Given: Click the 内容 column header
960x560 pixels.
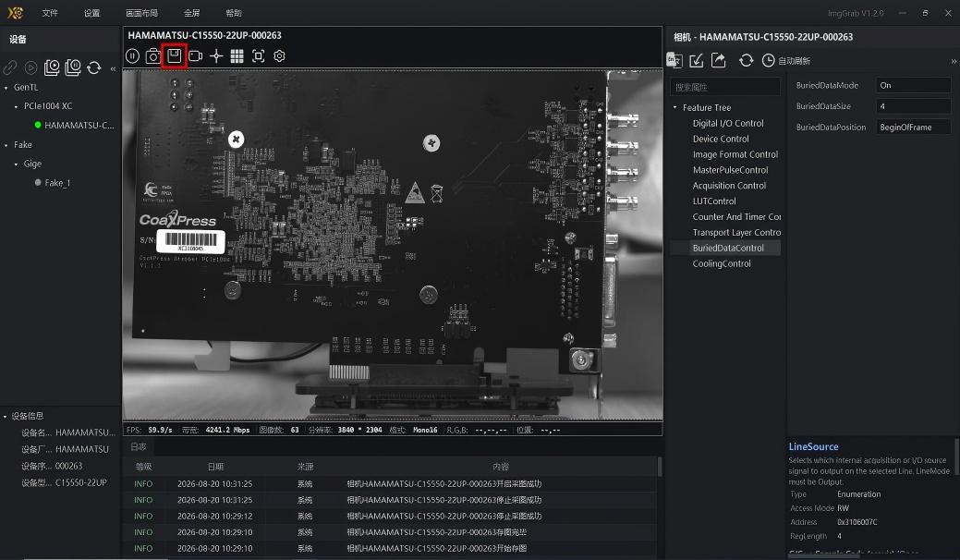Looking at the screenshot, I should click(x=501, y=467).
